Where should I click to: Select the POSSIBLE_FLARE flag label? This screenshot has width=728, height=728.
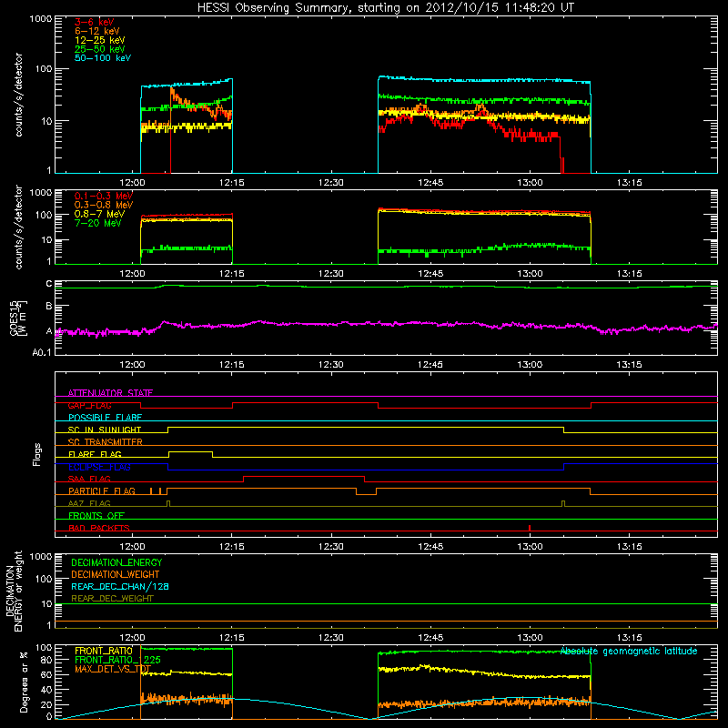105,418
